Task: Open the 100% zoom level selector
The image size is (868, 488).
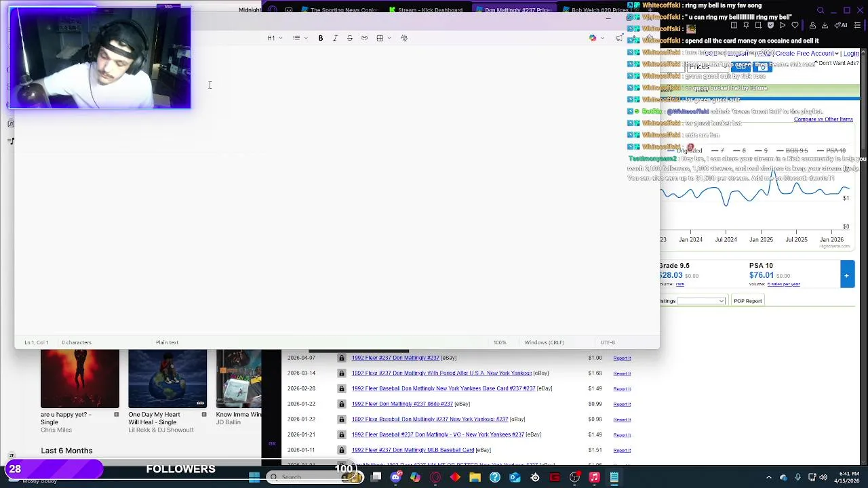Action: (x=500, y=342)
